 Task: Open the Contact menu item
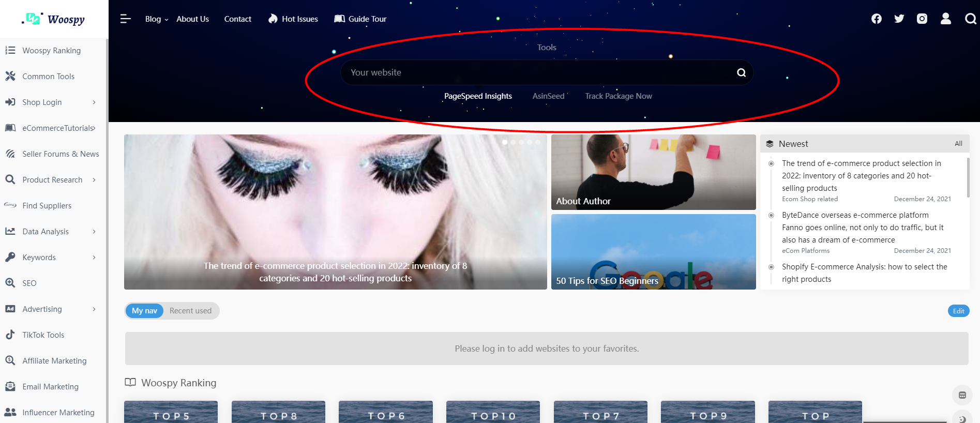237,19
